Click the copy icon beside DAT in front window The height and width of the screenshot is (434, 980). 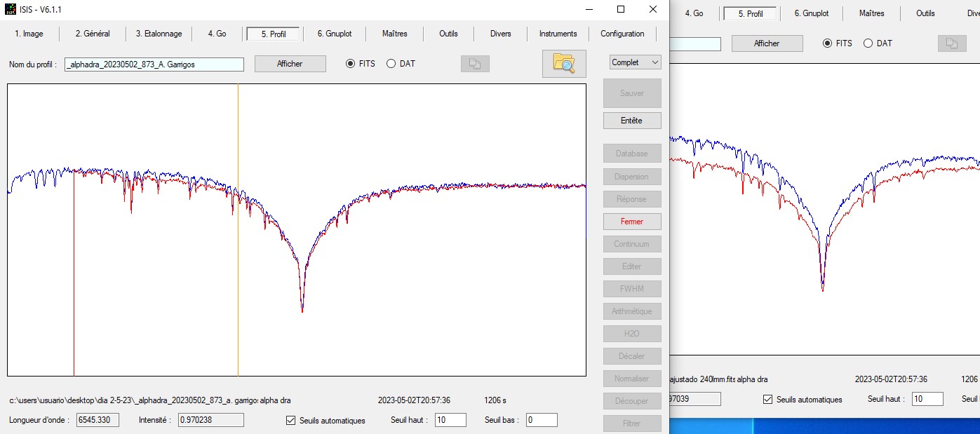tap(475, 64)
